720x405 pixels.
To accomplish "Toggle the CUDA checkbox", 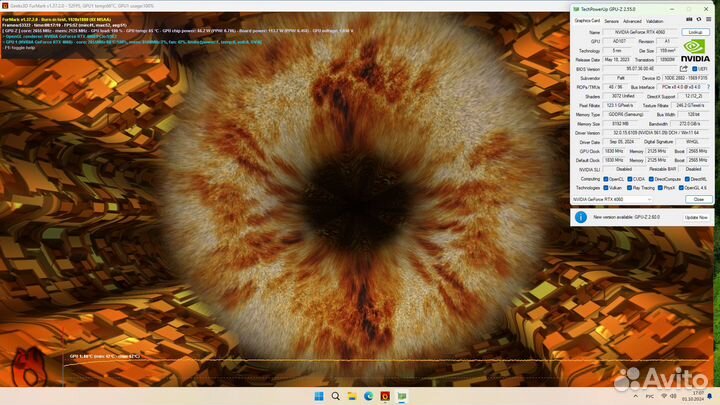I will [x=630, y=179].
